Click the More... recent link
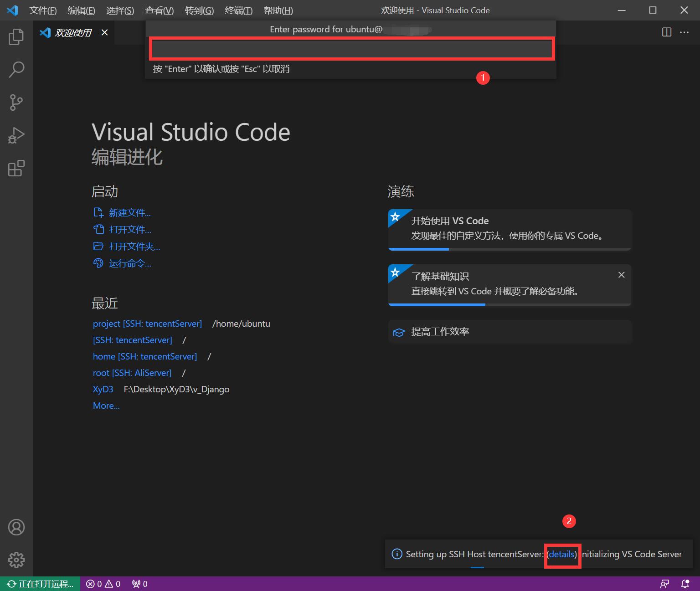The image size is (700, 591). [x=106, y=406]
